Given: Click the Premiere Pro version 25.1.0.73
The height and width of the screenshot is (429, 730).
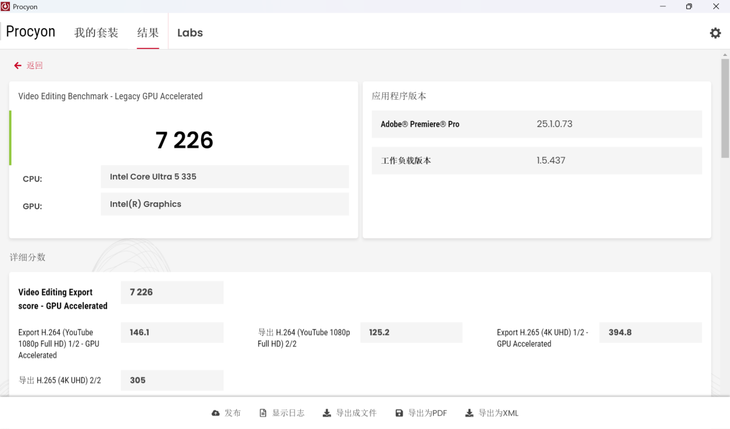Looking at the screenshot, I should click(554, 124).
